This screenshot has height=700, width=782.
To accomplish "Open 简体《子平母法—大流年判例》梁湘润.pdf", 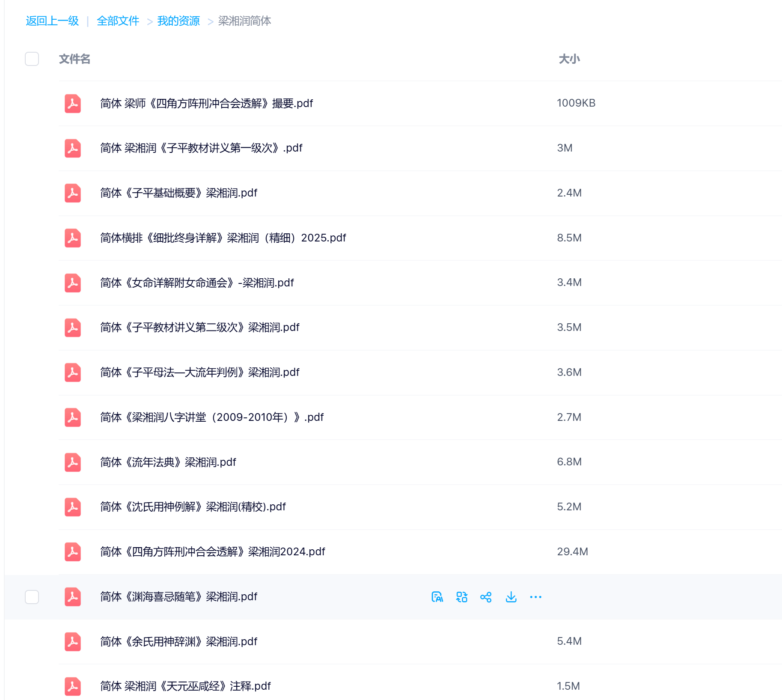I will pos(199,372).
